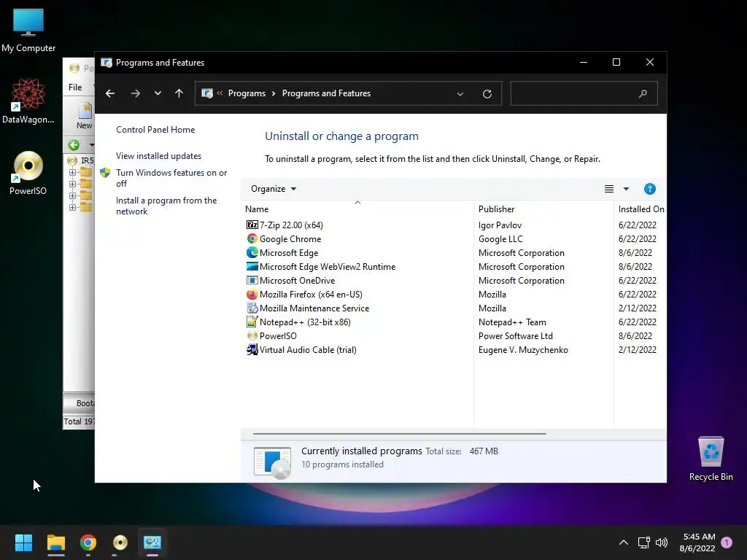This screenshot has height=560, width=747.
Task: Open the Organize dropdown
Action: pyautogui.click(x=274, y=189)
